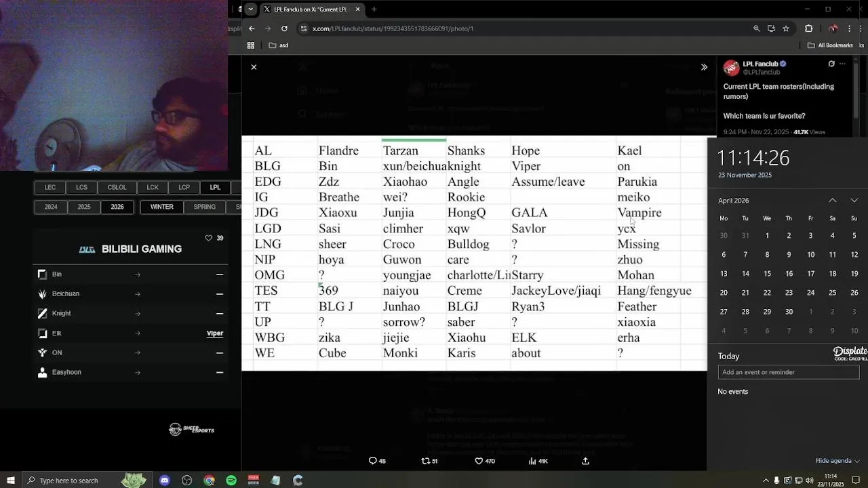Select the CBLOL league tab
This screenshot has height=488, width=868.
pos(117,187)
